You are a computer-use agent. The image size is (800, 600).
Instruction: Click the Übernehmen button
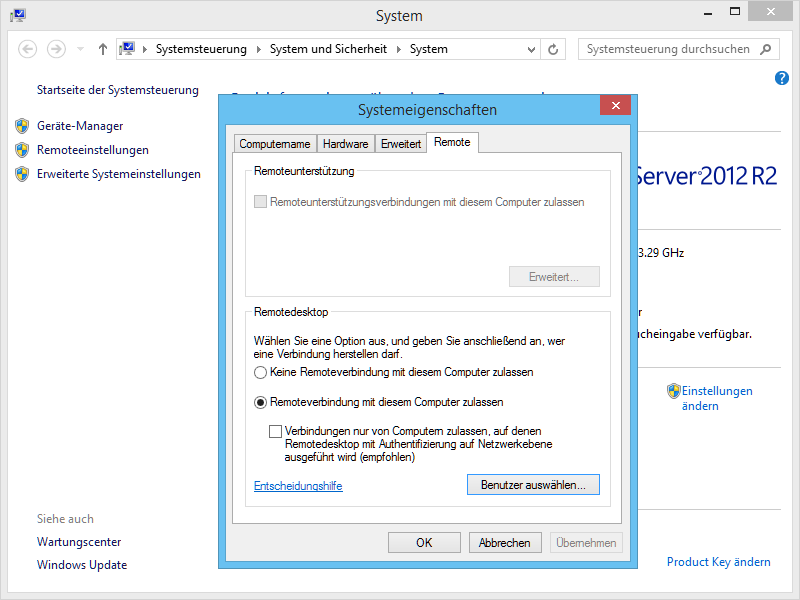tap(586, 542)
